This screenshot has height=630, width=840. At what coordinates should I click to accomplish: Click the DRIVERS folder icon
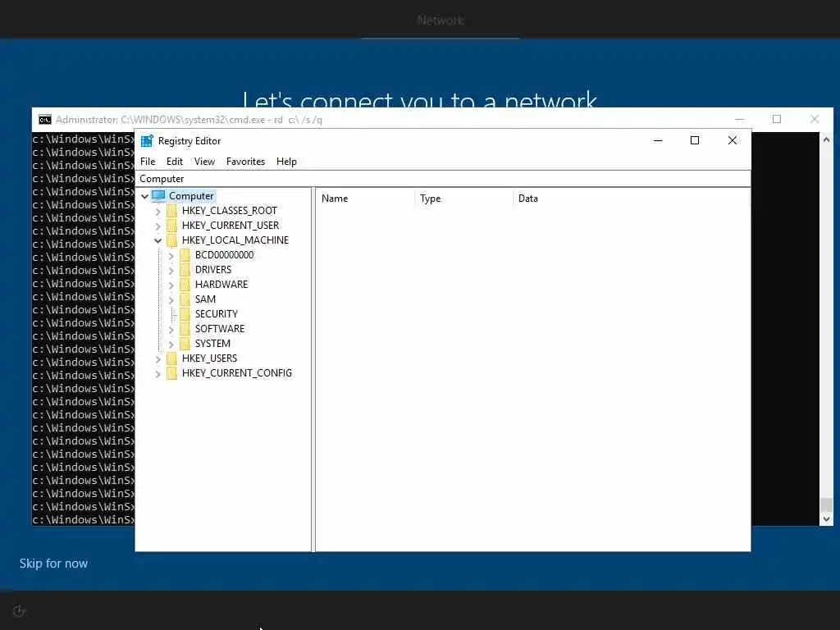185,269
